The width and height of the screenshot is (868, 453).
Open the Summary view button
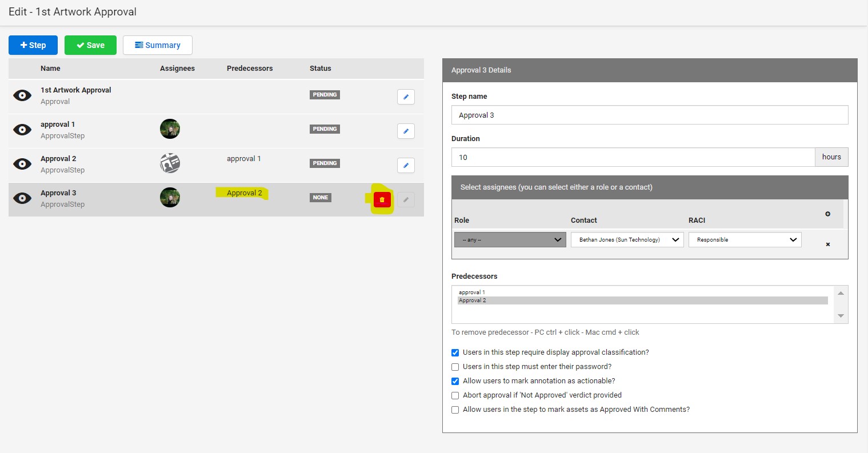coord(158,45)
